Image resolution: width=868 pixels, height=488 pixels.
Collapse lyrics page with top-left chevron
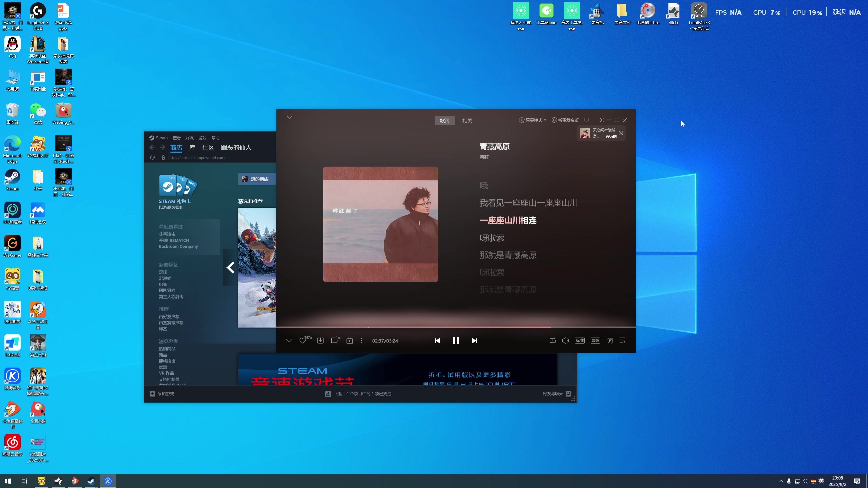pos(289,117)
